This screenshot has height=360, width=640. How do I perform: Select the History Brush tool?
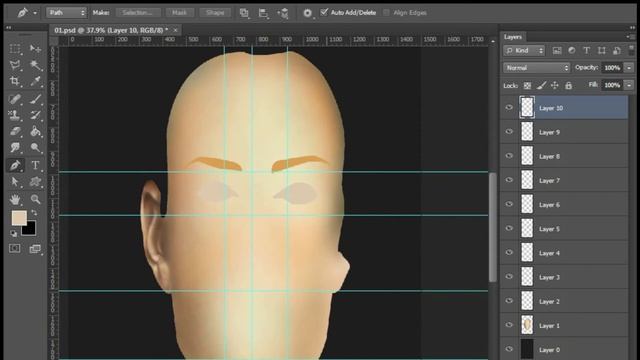(36, 115)
